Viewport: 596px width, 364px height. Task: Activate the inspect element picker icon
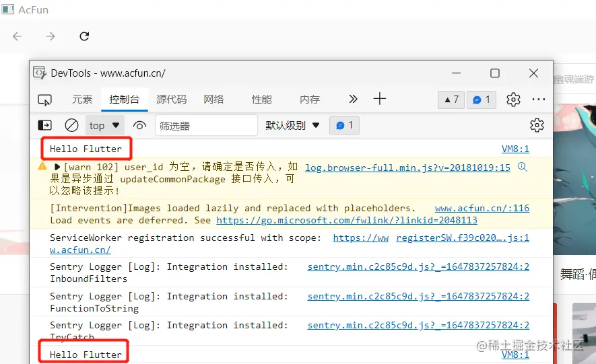click(x=45, y=100)
